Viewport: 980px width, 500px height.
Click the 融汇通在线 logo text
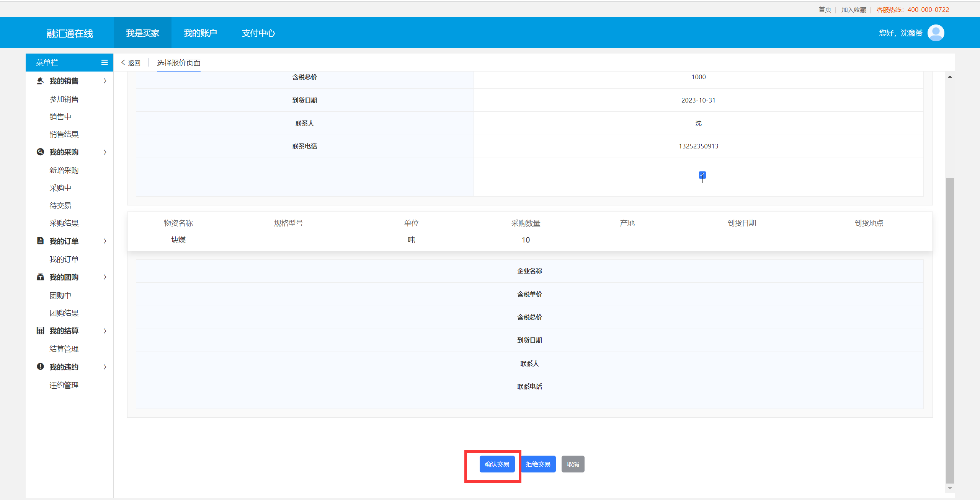pos(70,34)
